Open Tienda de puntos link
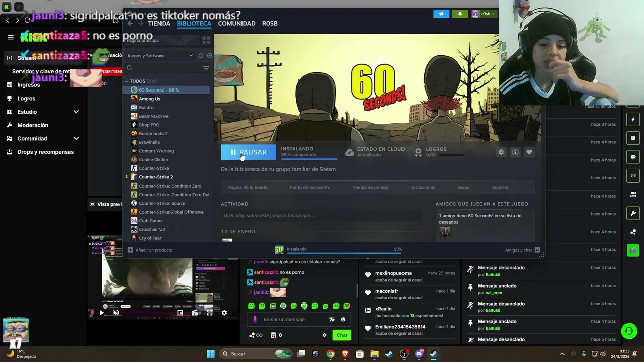 [x=370, y=187]
